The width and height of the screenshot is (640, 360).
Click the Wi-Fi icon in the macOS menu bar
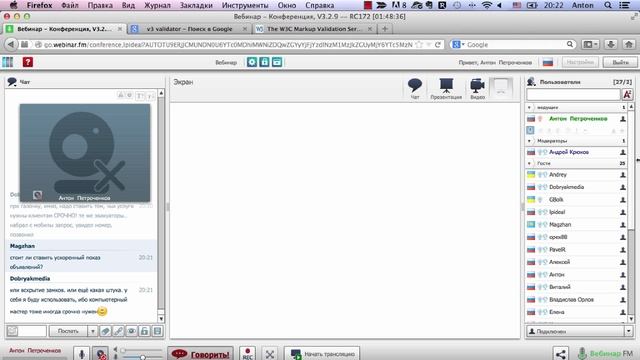pyautogui.click(x=486, y=5)
